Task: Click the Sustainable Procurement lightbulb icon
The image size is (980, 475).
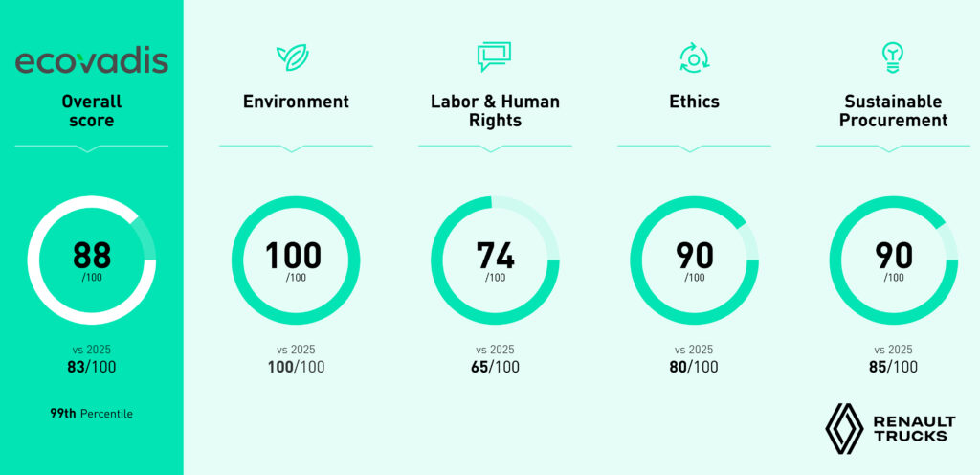Action: pos(893,58)
